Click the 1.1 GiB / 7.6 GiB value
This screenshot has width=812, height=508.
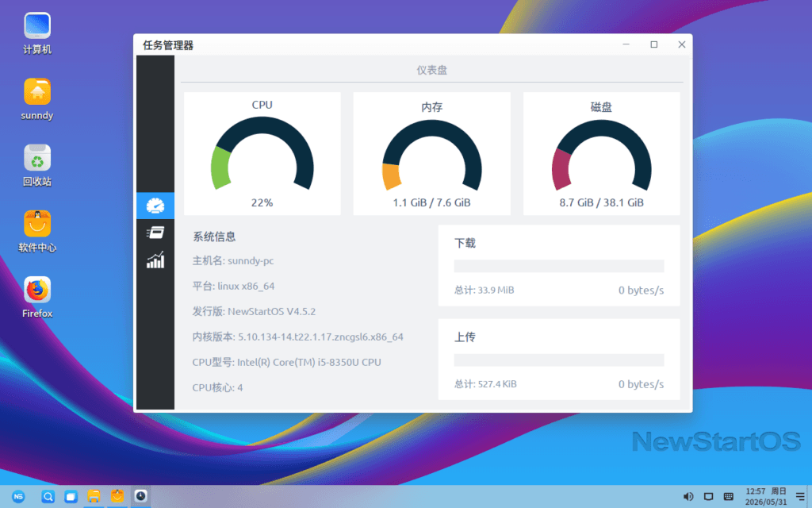[x=432, y=202]
